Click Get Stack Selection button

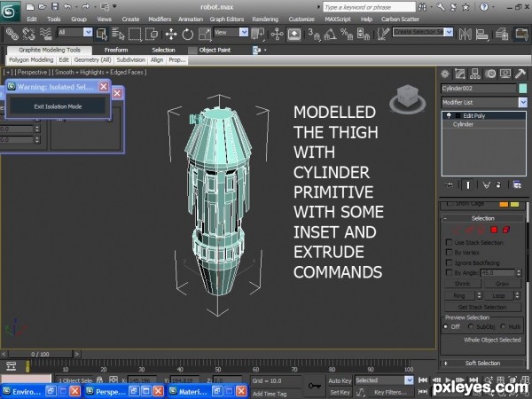click(482, 307)
